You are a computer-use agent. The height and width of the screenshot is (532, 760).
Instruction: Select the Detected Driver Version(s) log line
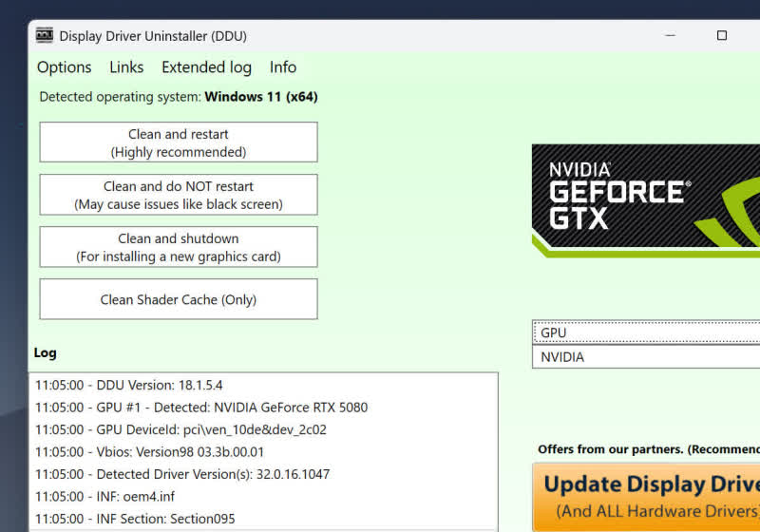(264, 474)
